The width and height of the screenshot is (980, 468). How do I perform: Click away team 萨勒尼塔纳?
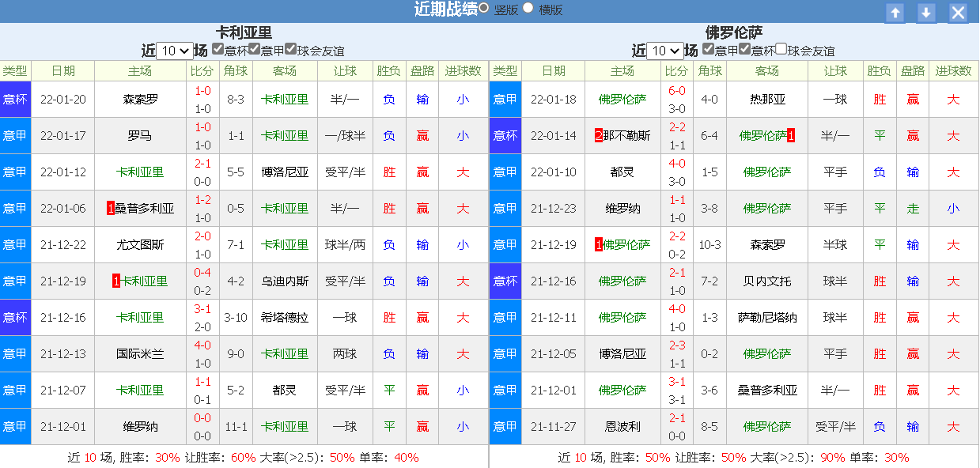coord(767,318)
